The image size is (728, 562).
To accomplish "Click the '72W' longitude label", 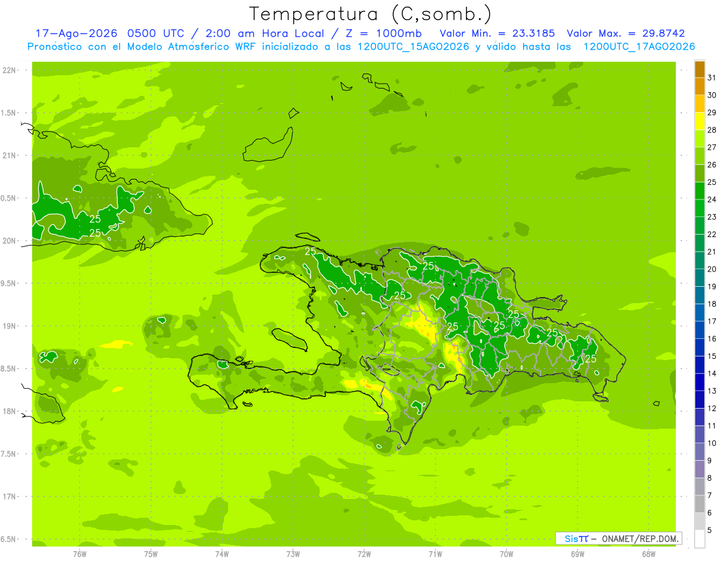I will (x=364, y=554).
